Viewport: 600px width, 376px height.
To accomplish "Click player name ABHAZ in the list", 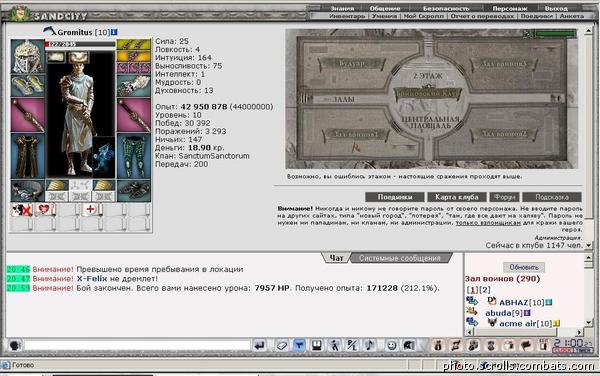I will point(514,303).
